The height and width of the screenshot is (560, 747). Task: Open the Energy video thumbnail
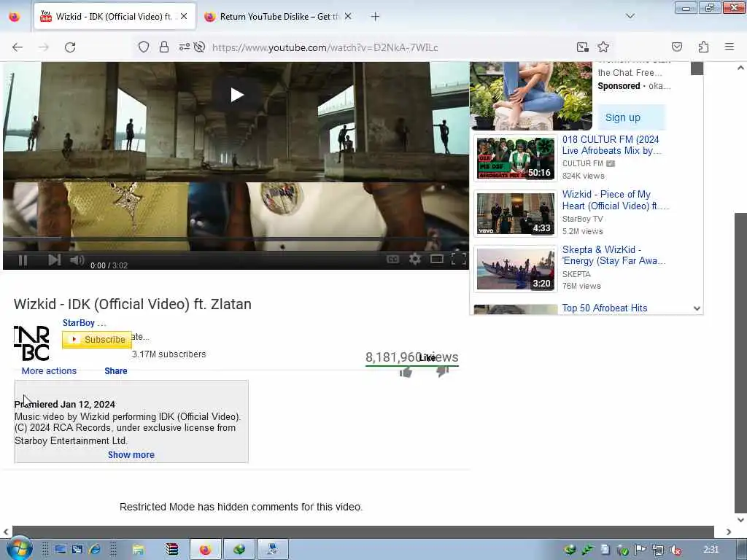(x=516, y=269)
